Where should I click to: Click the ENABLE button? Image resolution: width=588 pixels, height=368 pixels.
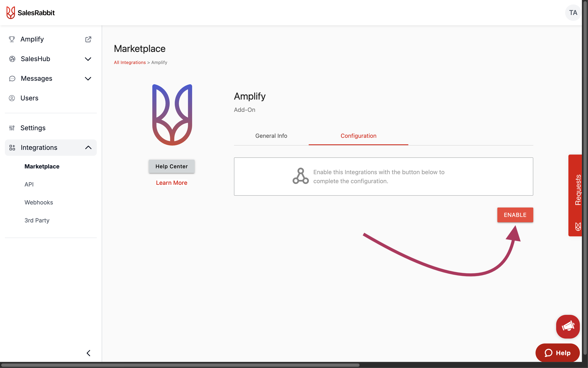point(515,215)
